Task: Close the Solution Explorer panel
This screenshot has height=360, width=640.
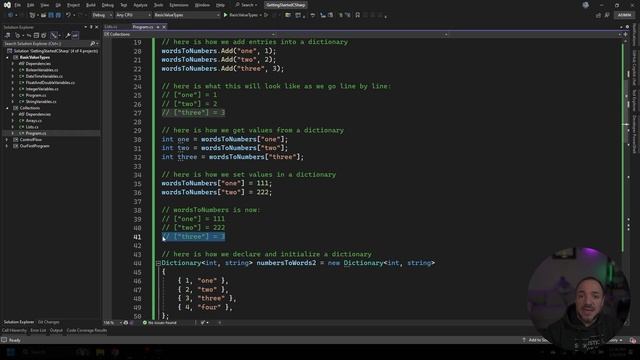Action: [96, 27]
